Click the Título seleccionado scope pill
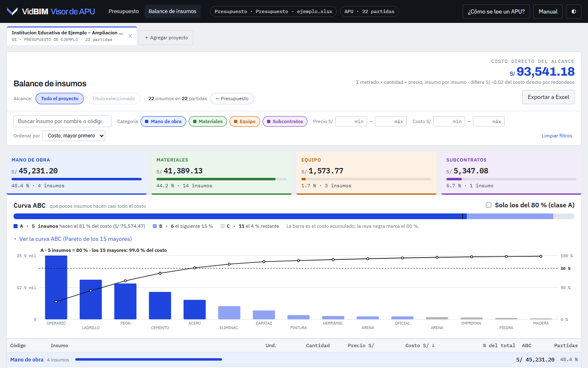The height and width of the screenshot is (368, 588). [x=114, y=99]
